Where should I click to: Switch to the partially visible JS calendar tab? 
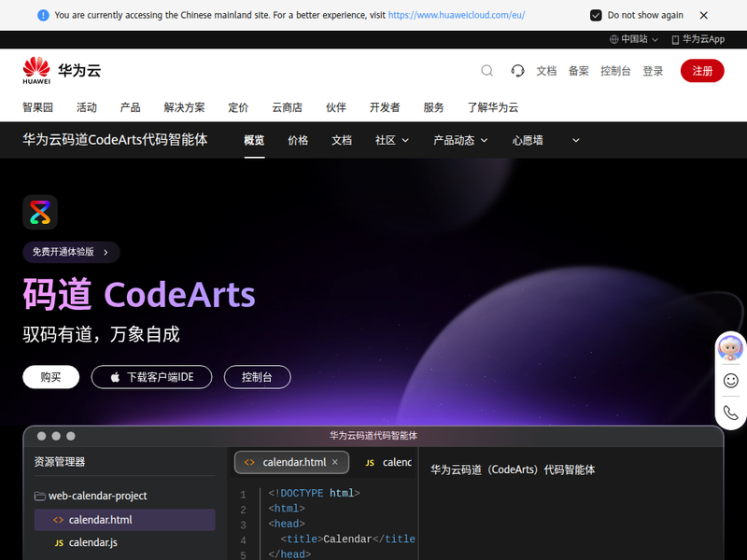(388, 462)
